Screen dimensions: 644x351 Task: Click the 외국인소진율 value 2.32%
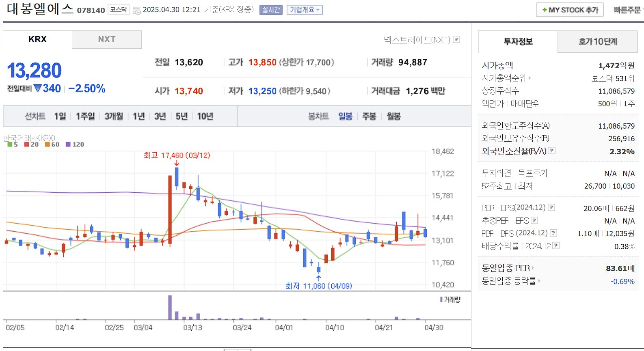(x=622, y=151)
